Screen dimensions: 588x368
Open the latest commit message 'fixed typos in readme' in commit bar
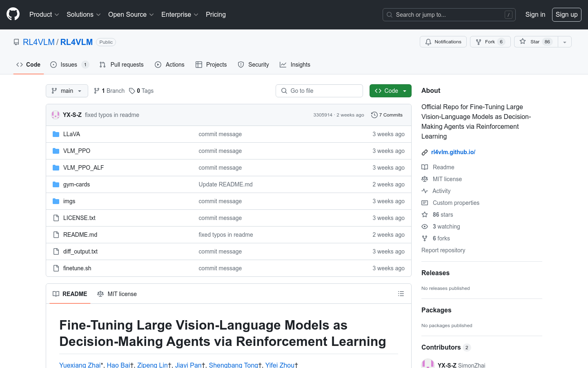pyautogui.click(x=112, y=115)
